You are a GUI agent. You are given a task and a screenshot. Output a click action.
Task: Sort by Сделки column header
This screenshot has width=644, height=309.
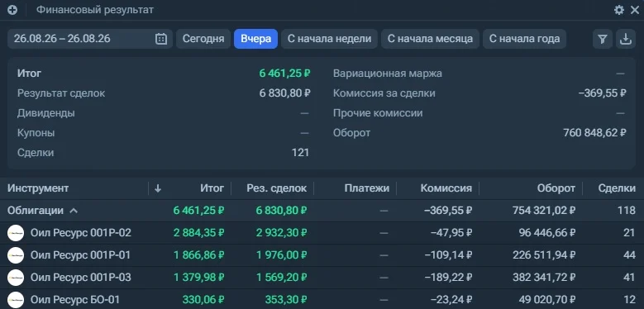617,188
